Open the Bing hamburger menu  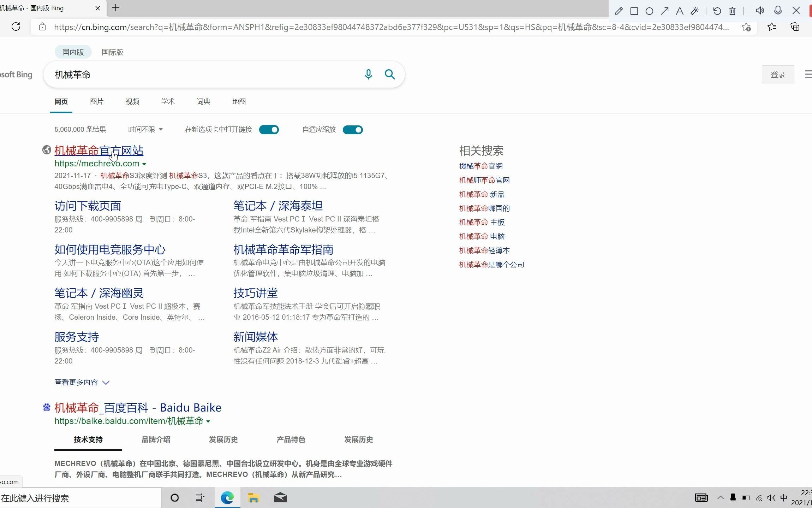click(x=808, y=74)
